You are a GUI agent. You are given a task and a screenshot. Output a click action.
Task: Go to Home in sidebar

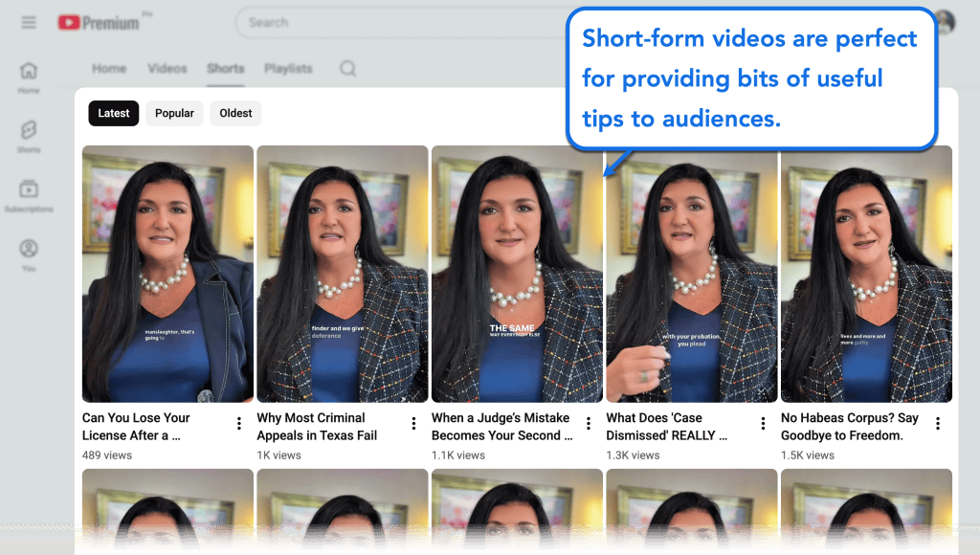[x=29, y=78]
